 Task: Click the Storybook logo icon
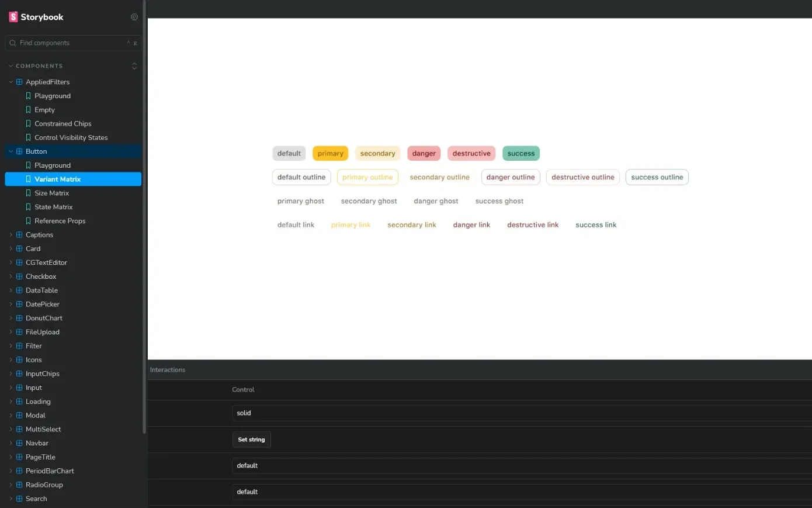click(x=13, y=17)
